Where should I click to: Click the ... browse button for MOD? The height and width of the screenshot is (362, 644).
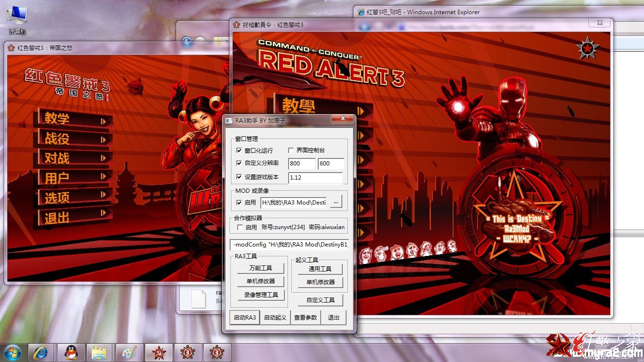[x=336, y=202]
